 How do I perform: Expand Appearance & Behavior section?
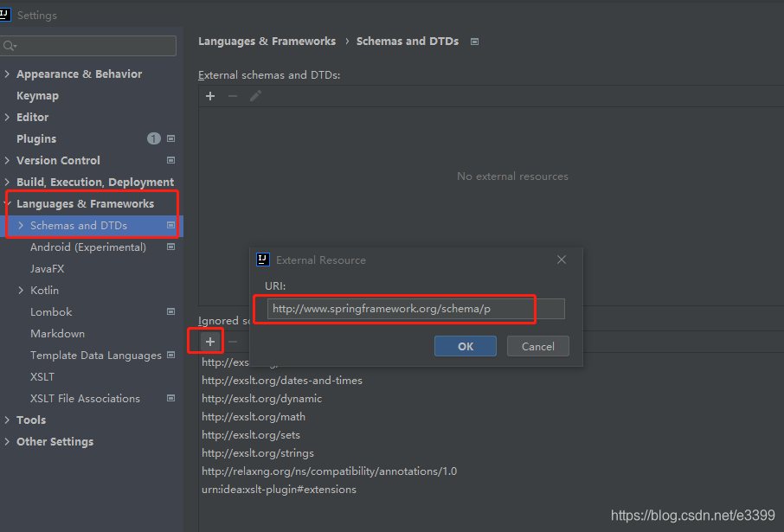tap(7, 74)
